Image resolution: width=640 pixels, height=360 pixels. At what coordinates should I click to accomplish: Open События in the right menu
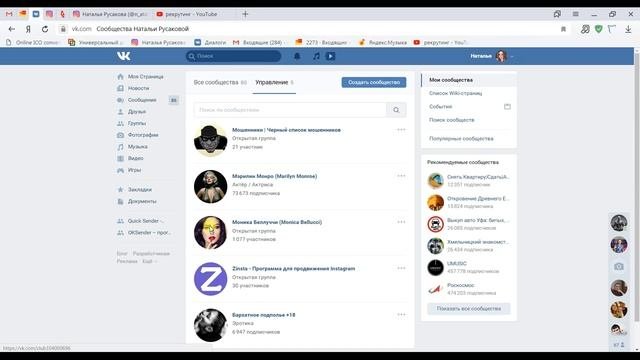click(440, 107)
